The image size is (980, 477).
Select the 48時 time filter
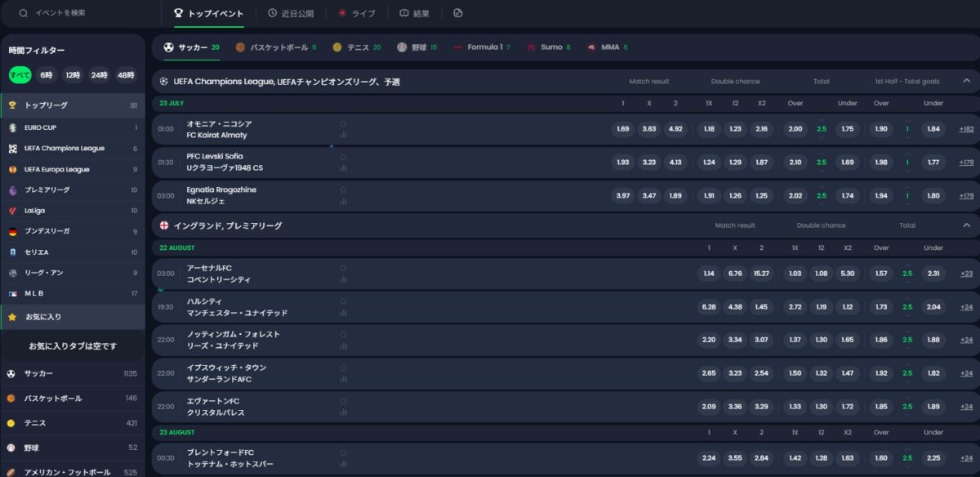tap(125, 75)
